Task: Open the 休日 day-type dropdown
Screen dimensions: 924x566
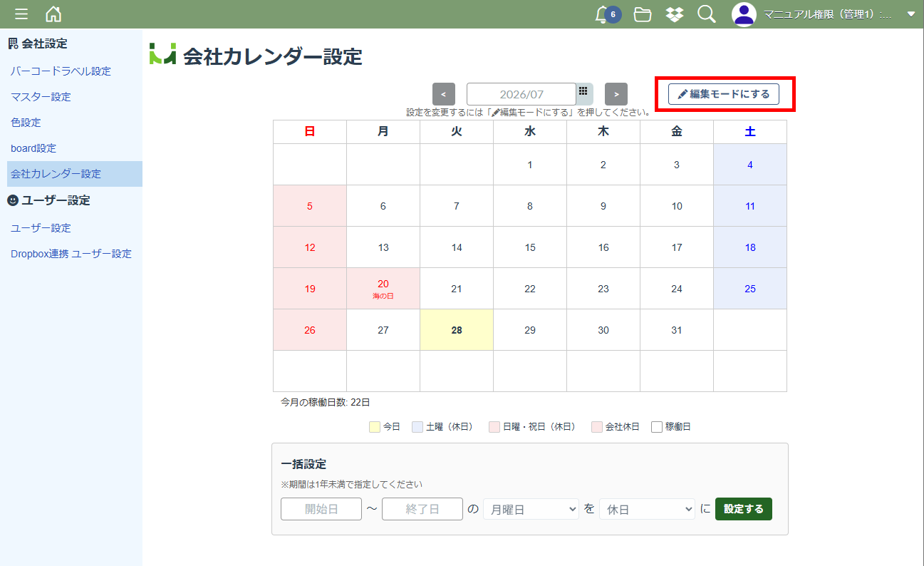Action: click(647, 509)
